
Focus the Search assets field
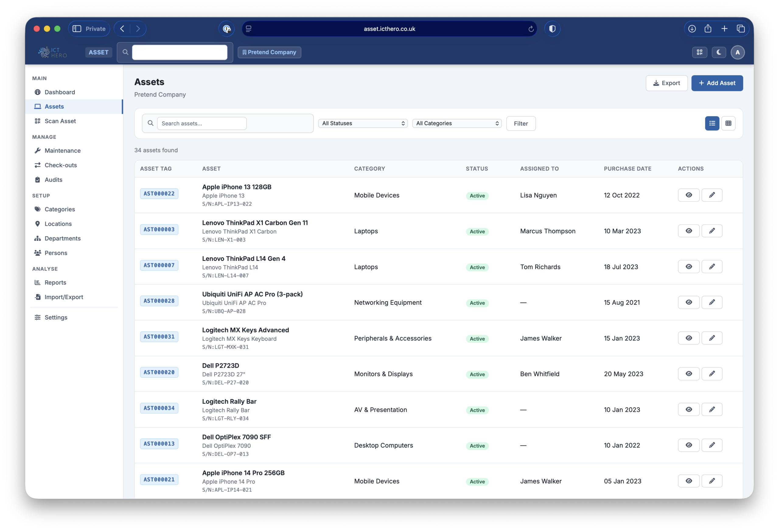coord(202,123)
